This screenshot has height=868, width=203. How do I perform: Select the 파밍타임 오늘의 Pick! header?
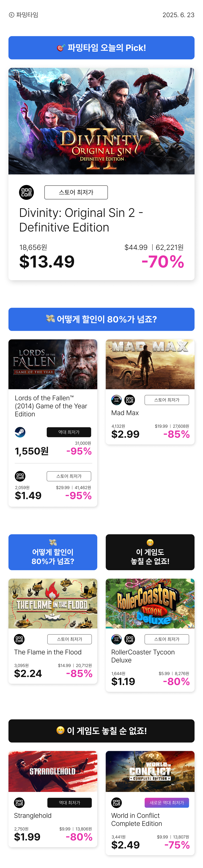click(101, 48)
